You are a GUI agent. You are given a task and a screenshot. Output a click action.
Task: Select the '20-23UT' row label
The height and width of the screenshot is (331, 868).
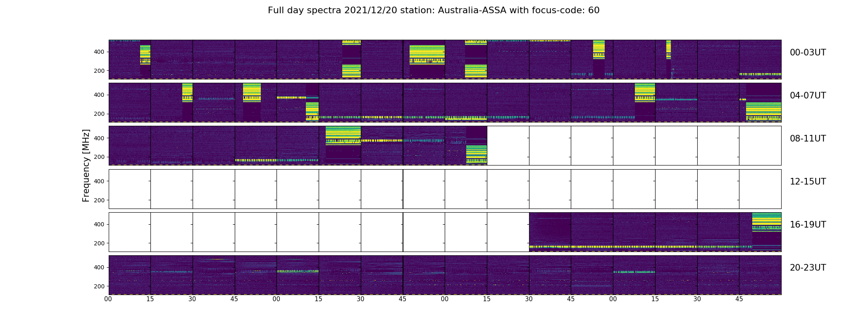pyautogui.click(x=808, y=268)
